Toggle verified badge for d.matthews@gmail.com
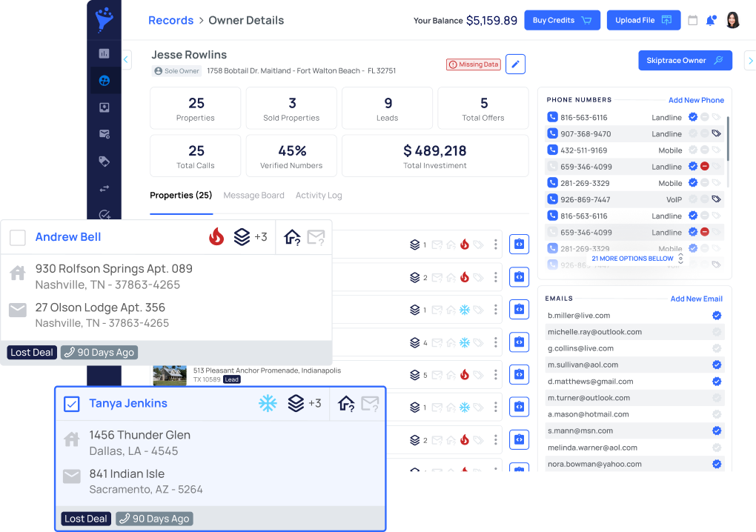The image size is (756, 532). pos(717,382)
